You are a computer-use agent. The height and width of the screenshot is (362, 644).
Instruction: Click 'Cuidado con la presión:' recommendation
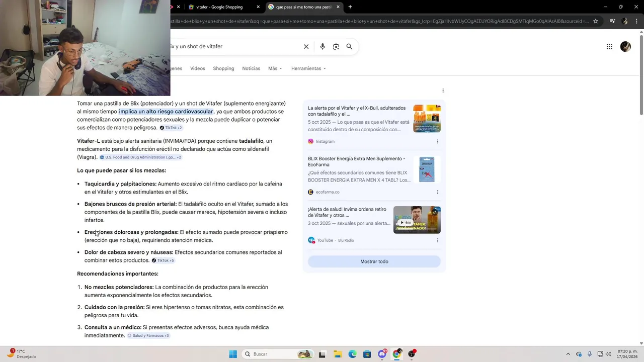[114, 307]
